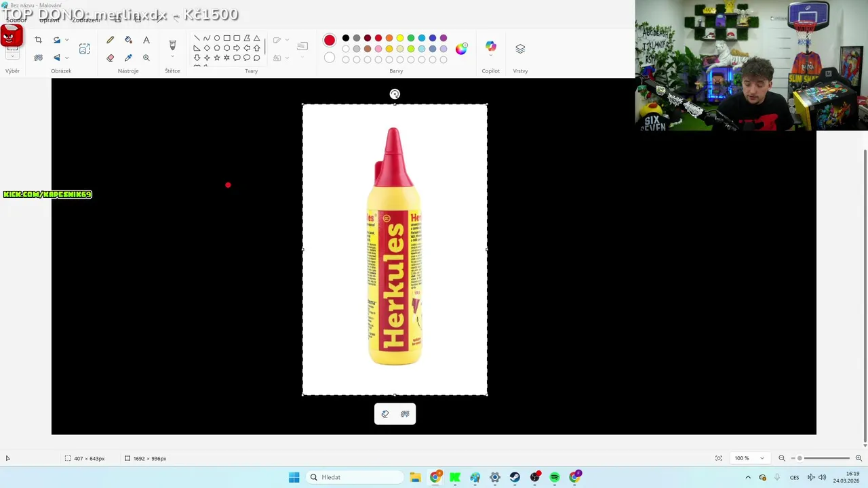Select the Pencil tool

pyautogui.click(x=110, y=40)
